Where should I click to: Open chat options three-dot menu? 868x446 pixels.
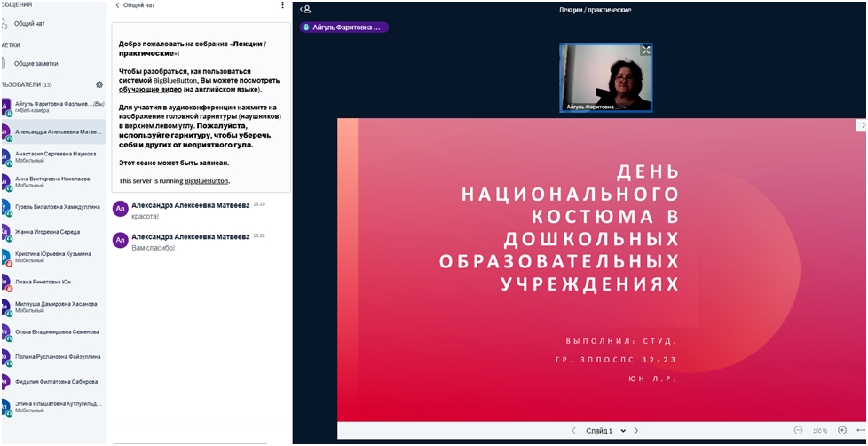pyautogui.click(x=283, y=5)
